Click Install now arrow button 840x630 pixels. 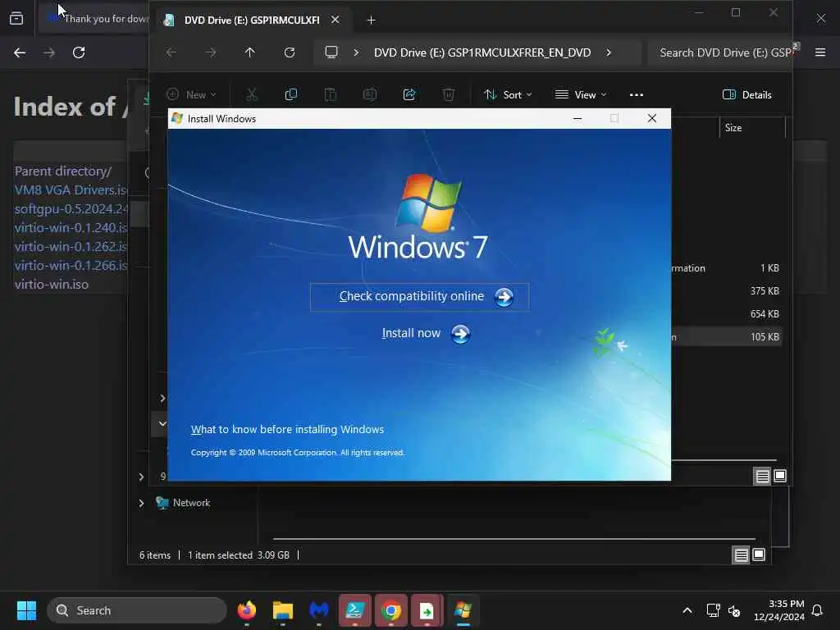pos(460,335)
